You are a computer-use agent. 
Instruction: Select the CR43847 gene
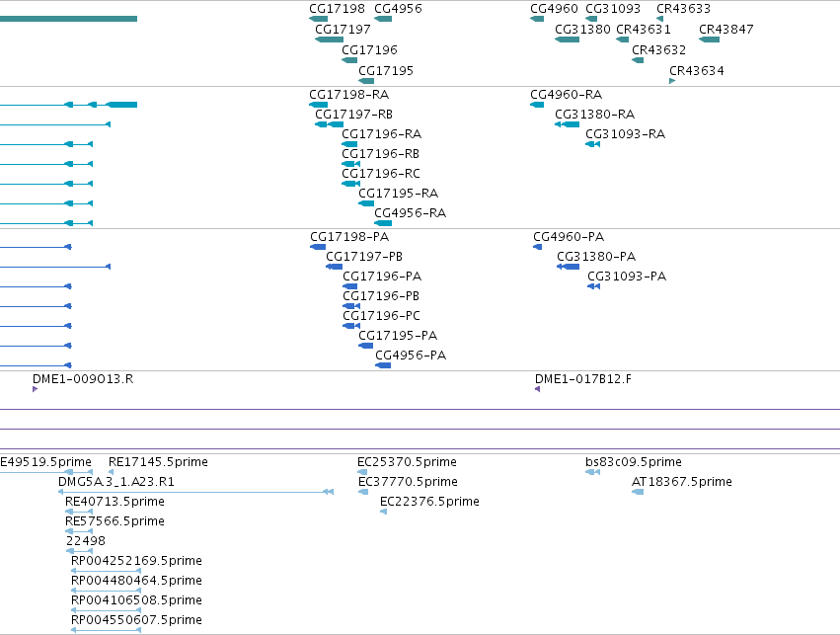pos(710,40)
